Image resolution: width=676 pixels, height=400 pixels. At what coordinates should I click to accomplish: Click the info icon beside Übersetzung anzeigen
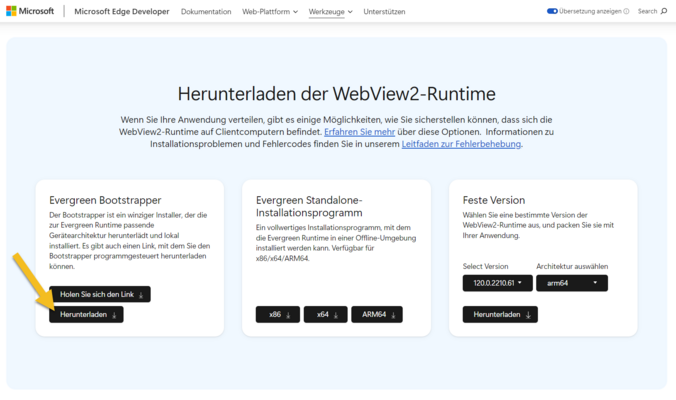tap(627, 11)
